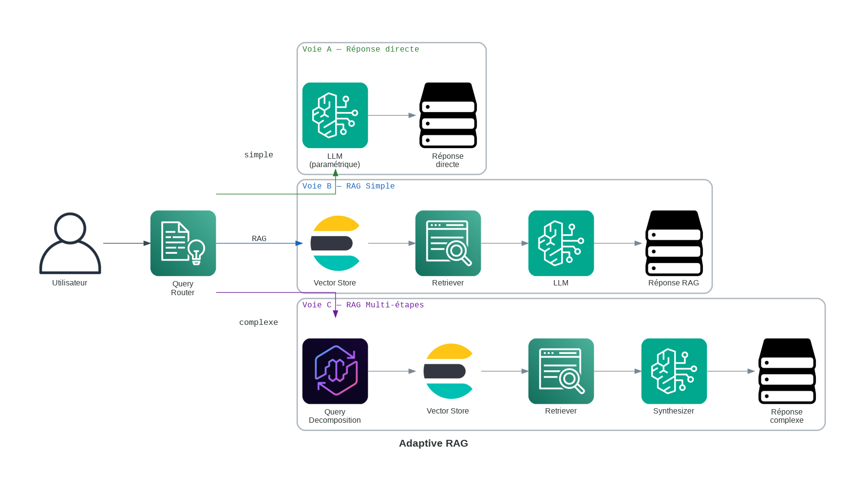Screen dimensions: 868x490
Task: Select the Query Router icon
Action: pyautogui.click(x=183, y=243)
